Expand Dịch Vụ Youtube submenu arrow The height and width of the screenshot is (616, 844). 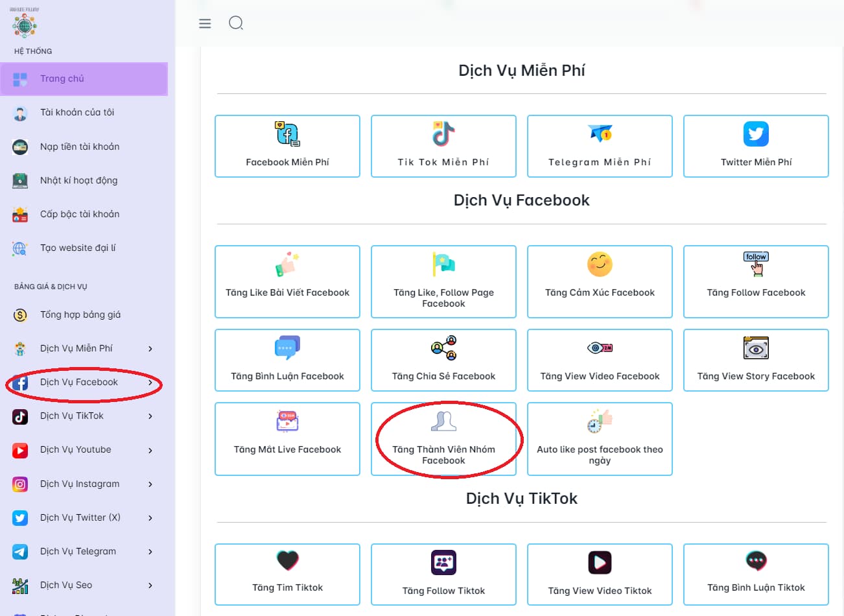pyautogui.click(x=150, y=450)
